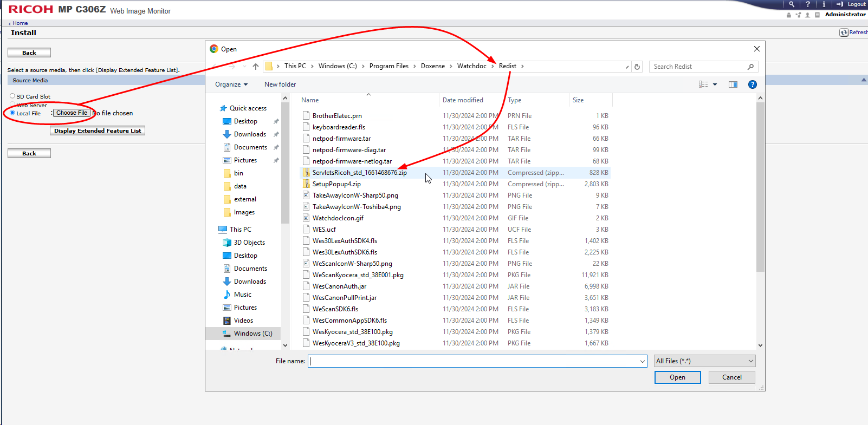Open the Organize dropdown menu

click(231, 84)
